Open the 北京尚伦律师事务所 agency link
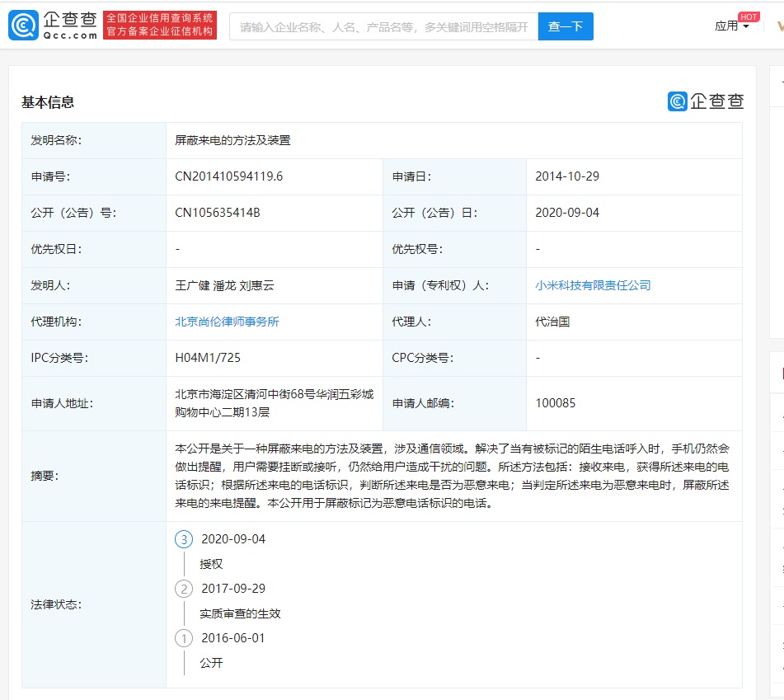 [x=227, y=322]
